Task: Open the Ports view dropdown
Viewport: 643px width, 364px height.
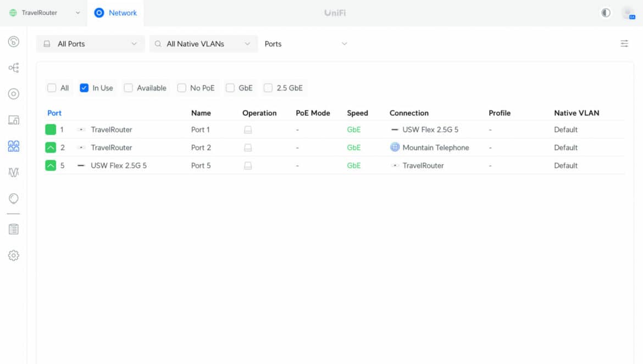Action: (306, 44)
